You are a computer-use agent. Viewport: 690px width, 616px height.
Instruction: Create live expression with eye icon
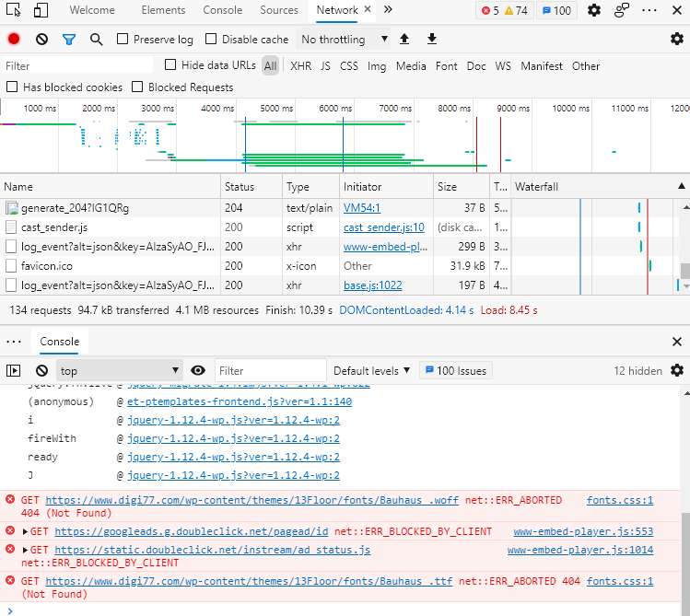tap(198, 370)
